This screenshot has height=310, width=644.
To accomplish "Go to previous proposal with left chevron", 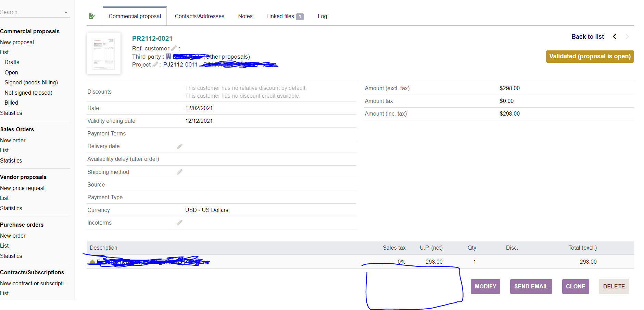I will (615, 37).
